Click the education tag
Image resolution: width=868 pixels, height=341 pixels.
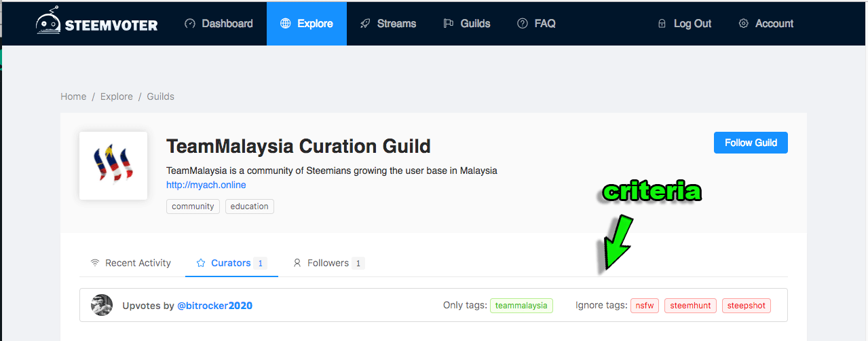[250, 207]
